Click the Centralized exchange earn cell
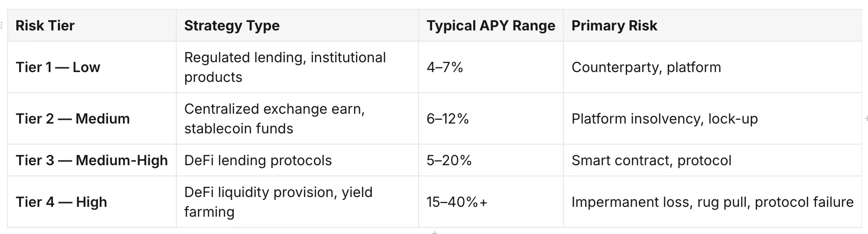Screen dimensions: 868x234 point(297,118)
